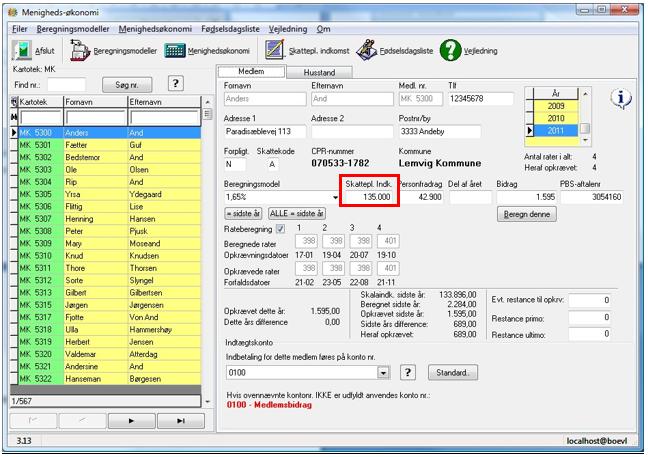The height and width of the screenshot is (457, 648).
Task: Click the grid corner icon beside Kartotek header
Action: [x=14, y=102]
